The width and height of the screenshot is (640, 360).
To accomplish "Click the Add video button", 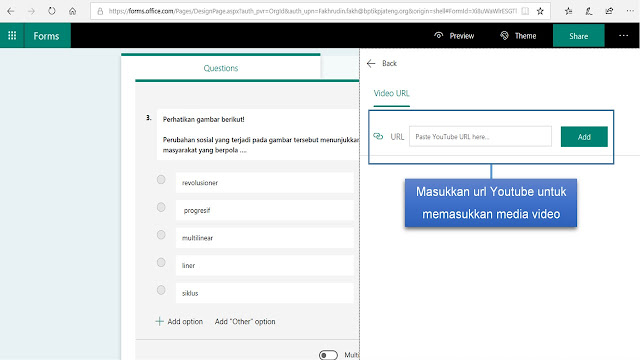I will (584, 137).
